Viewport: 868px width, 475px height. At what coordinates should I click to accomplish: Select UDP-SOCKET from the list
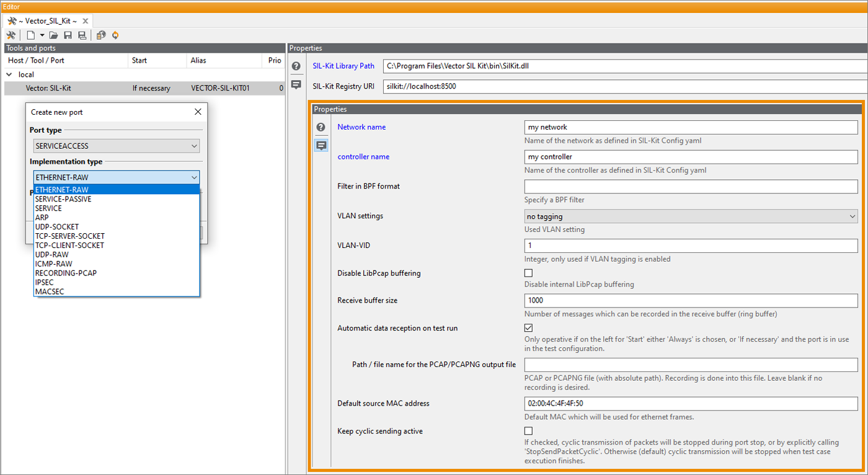tap(117, 227)
